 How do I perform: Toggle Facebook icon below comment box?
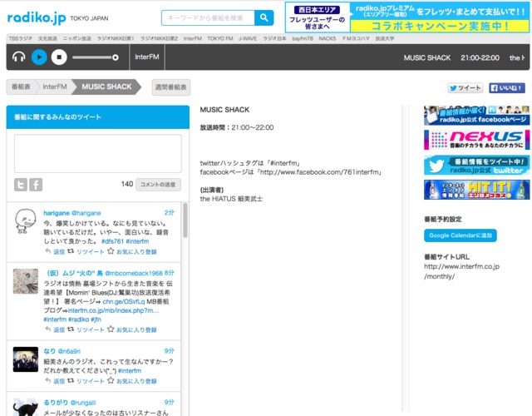coord(37,185)
